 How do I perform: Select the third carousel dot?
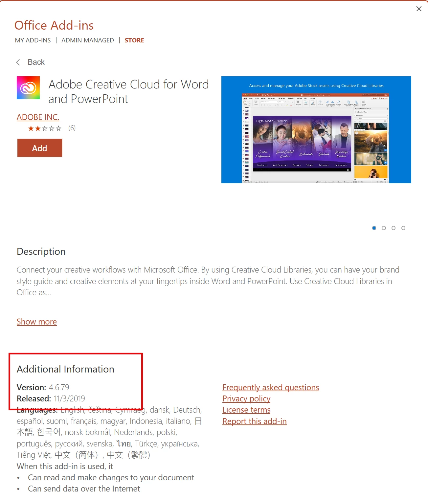point(394,228)
